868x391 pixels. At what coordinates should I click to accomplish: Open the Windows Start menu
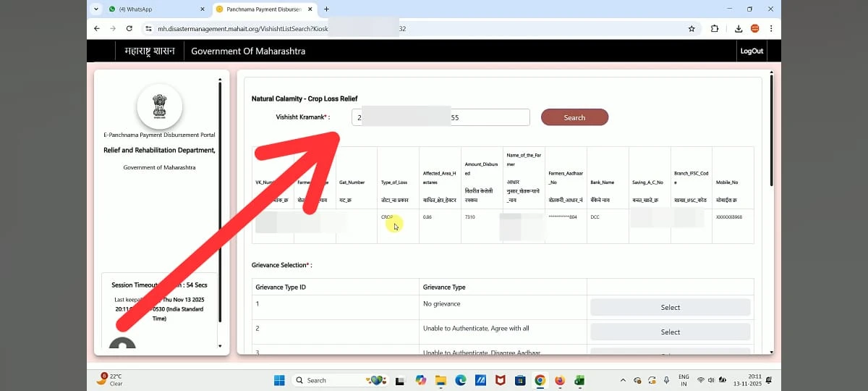[x=280, y=380]
